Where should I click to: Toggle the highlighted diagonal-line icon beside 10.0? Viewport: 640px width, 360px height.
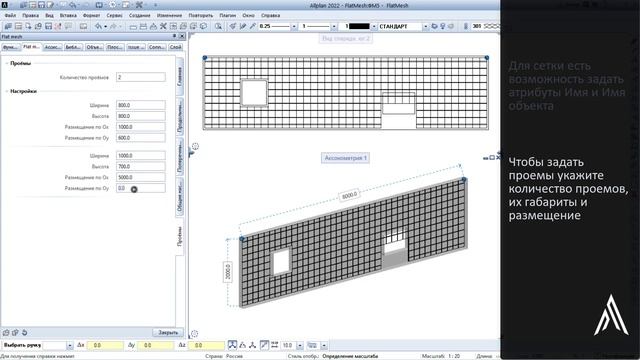(264, 345)
